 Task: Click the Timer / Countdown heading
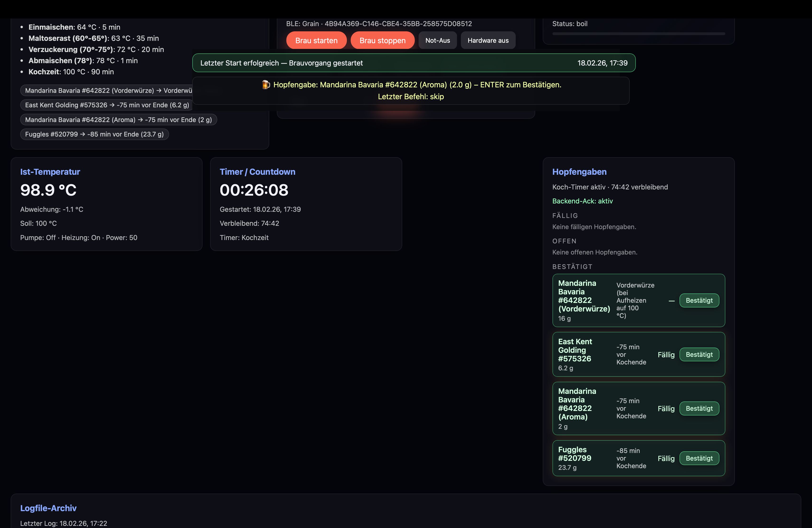tap(257, 172)
